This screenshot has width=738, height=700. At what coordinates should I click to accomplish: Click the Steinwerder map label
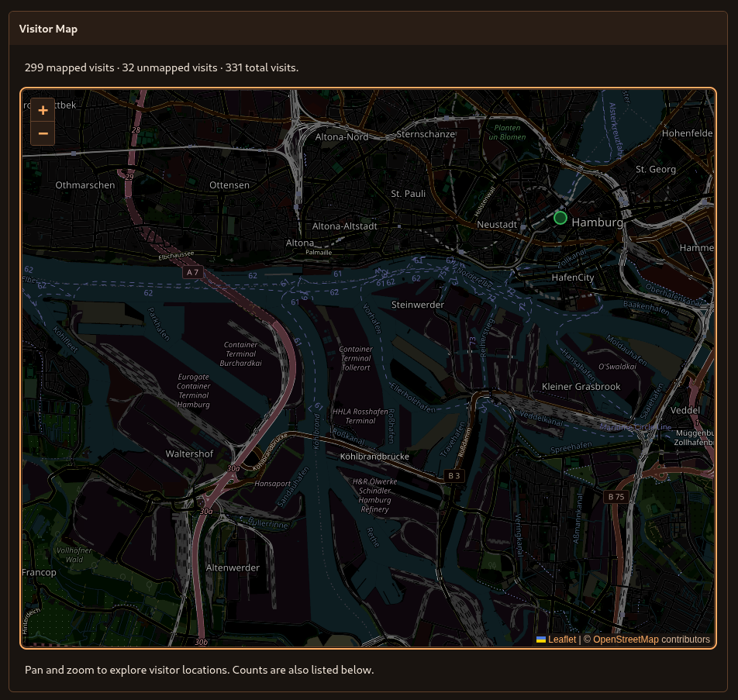click(x=418, y=305)
